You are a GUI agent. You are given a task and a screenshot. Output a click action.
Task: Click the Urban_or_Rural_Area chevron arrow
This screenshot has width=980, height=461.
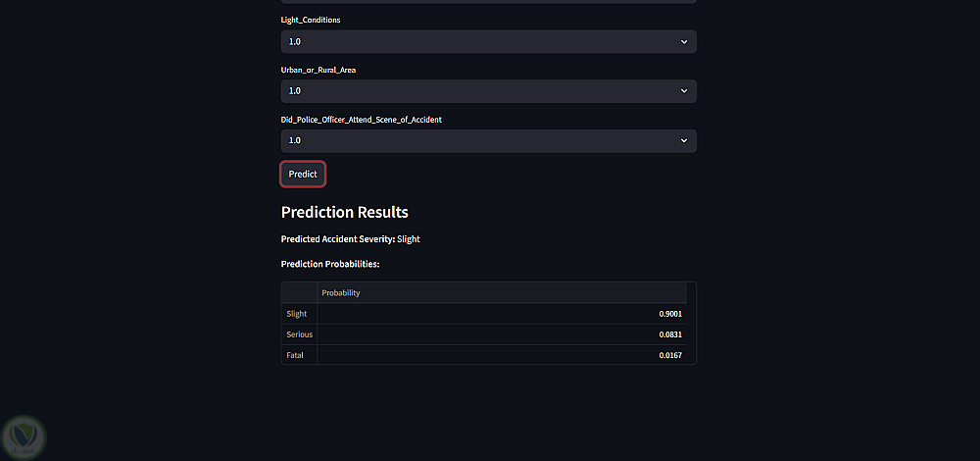tap(684, 91)
